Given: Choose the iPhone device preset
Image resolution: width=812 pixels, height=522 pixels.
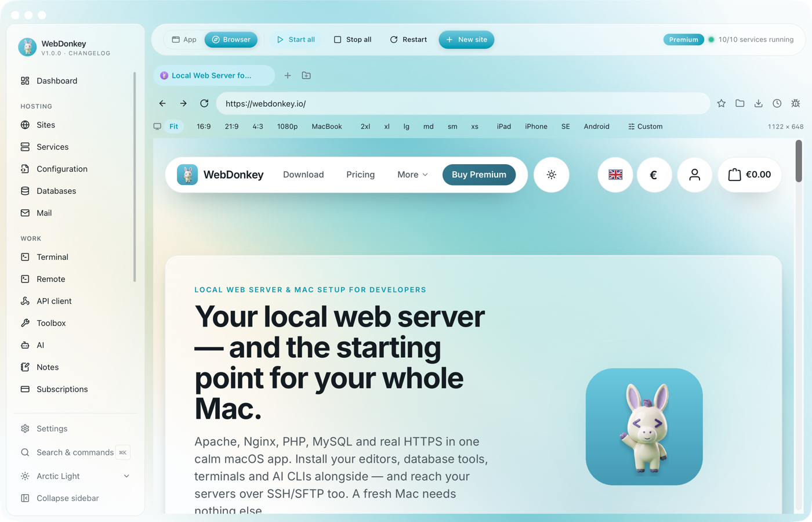Looking at the screenshot, I should [x=536, y=126].
